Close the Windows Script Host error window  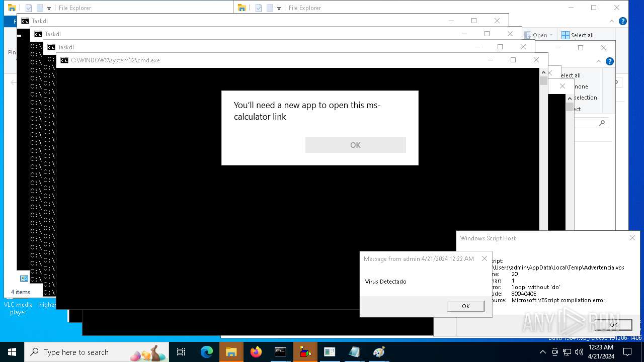(x=632, y=238)
